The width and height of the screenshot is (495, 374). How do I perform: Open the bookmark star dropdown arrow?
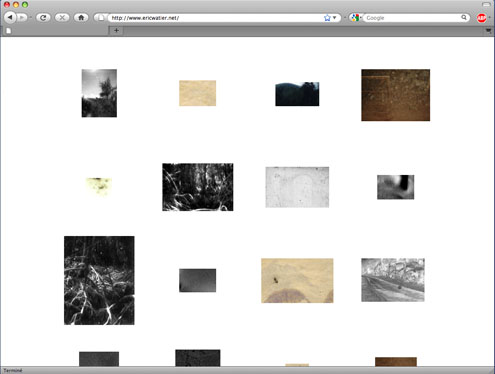pos(335,18)
